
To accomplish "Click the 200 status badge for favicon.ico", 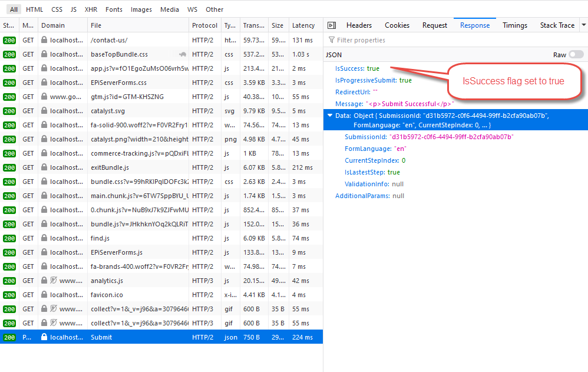I will pyautogui.click(x=9, y=295).
